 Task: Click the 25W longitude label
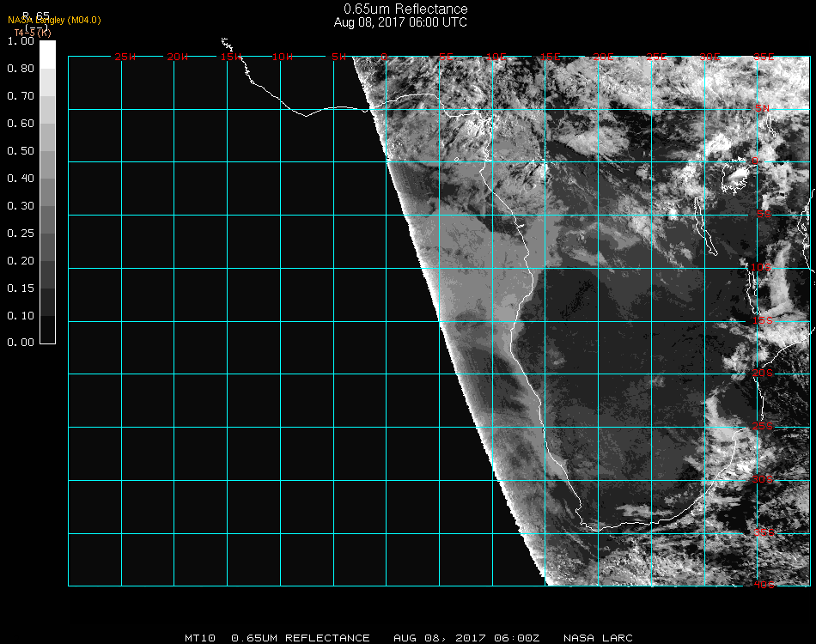point(125,57)
